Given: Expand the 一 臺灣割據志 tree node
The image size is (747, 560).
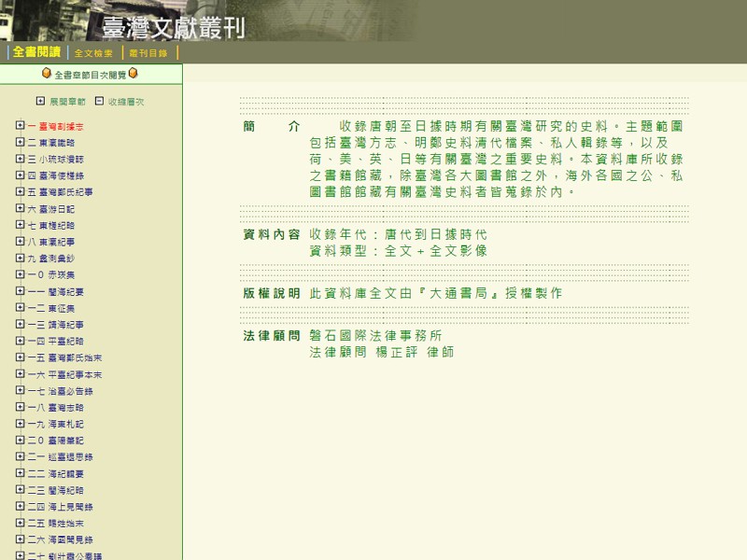Looking at the screenshot, I should coord(21,125).
